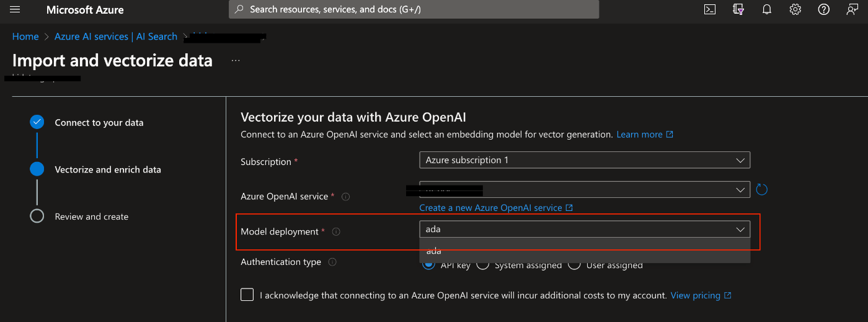
Task: Click the Vectorize step circle indicator
Action: pos(37,169)
